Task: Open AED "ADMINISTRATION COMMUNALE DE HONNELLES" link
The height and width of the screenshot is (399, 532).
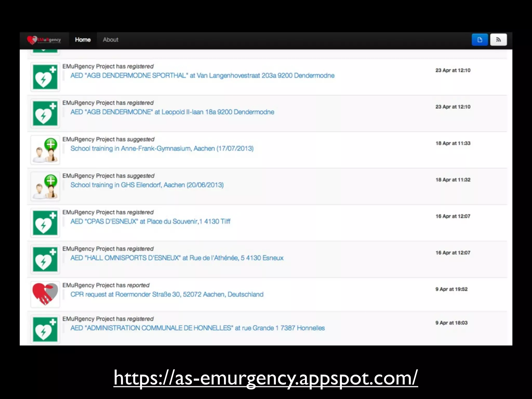Action: point(197,328)
